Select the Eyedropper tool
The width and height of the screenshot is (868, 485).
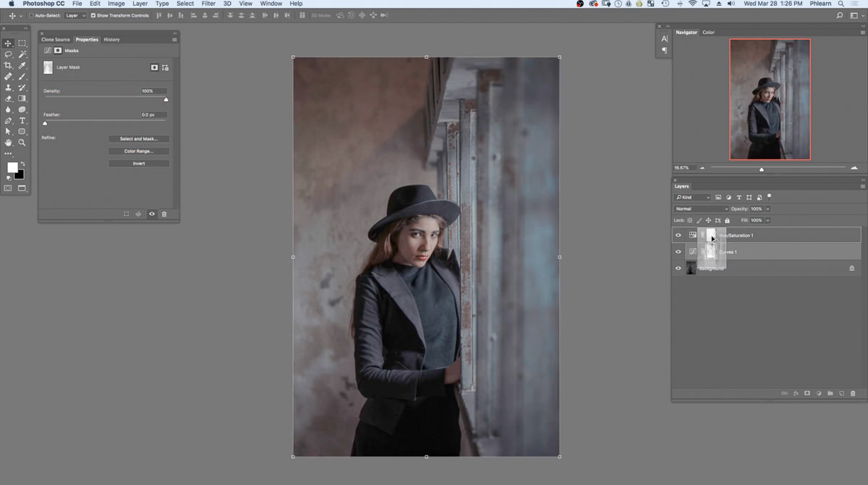click(x=22, y=65)
